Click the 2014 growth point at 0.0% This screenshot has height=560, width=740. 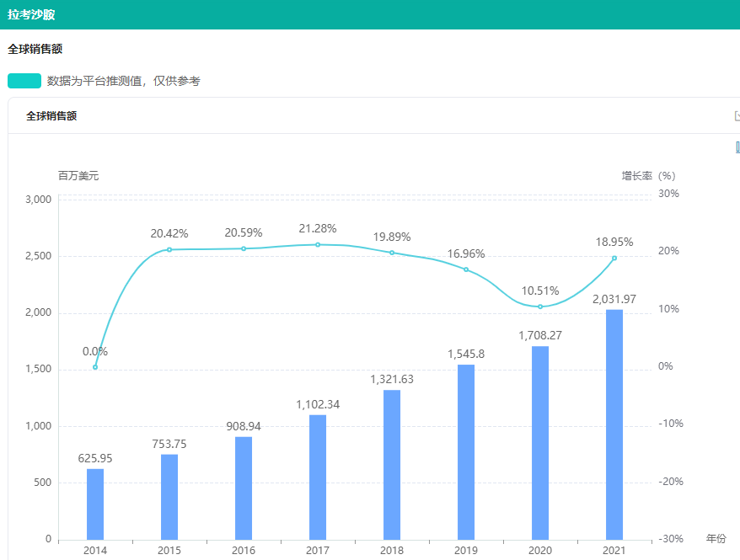coord(95,367)
